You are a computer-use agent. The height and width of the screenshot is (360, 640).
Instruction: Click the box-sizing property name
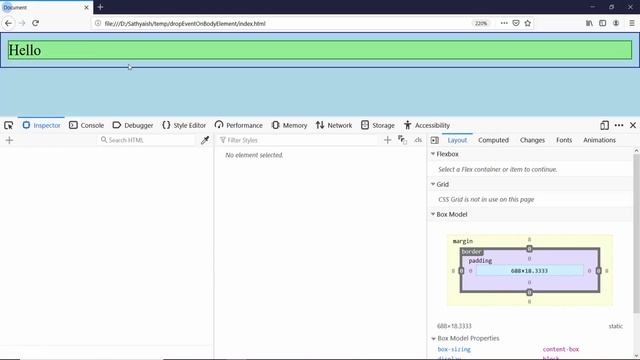454,349
